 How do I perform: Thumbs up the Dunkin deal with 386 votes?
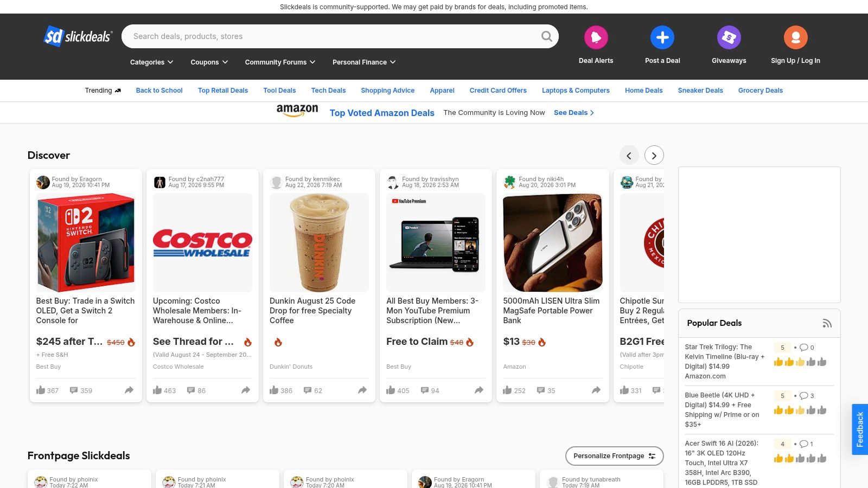[x=274, y=390]
